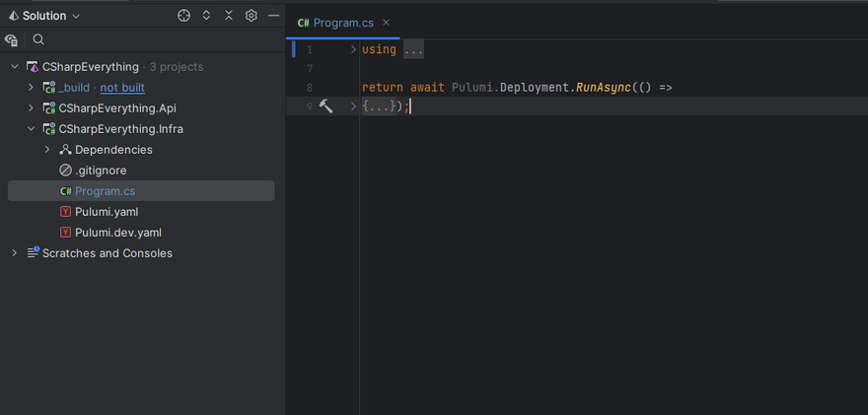Expand Scratches and Consoles
The height and width of the screenshot is (415, 868).
(x=15, y=253)
